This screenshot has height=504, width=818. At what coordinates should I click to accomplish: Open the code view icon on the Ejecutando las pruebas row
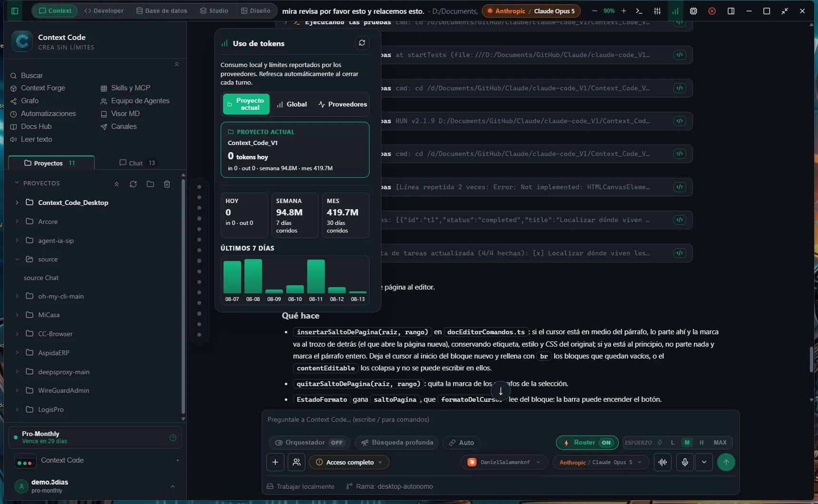tap(680, 22)
